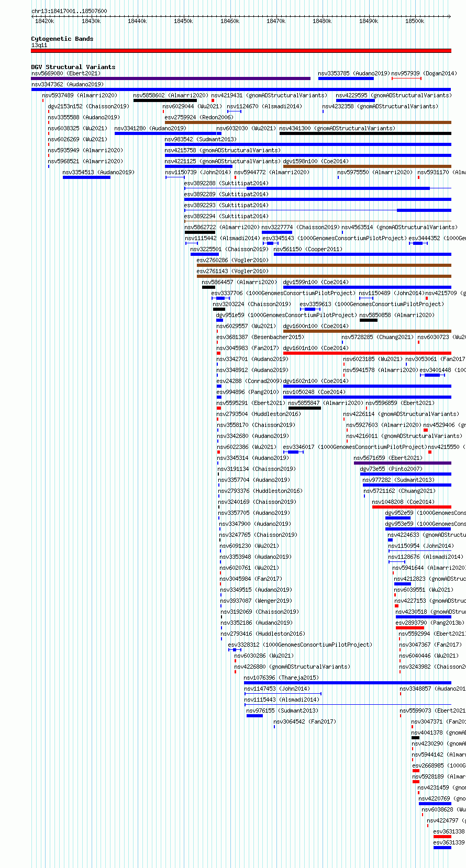Select dgv1599n100 (Coe2014) label
Screen dimensions: 466x868
(316, 282)
